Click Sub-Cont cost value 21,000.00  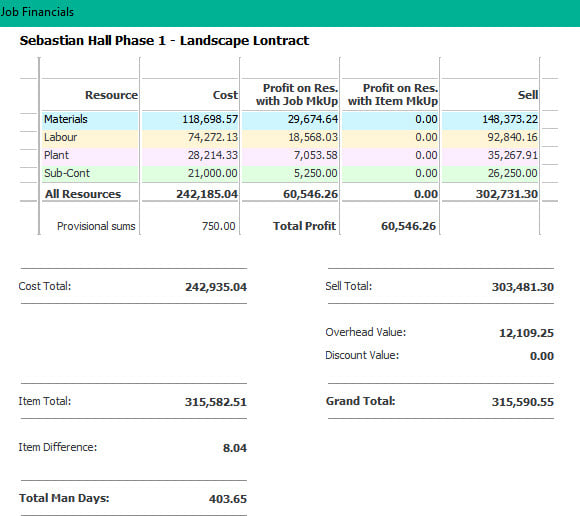(x=213, y=173)
